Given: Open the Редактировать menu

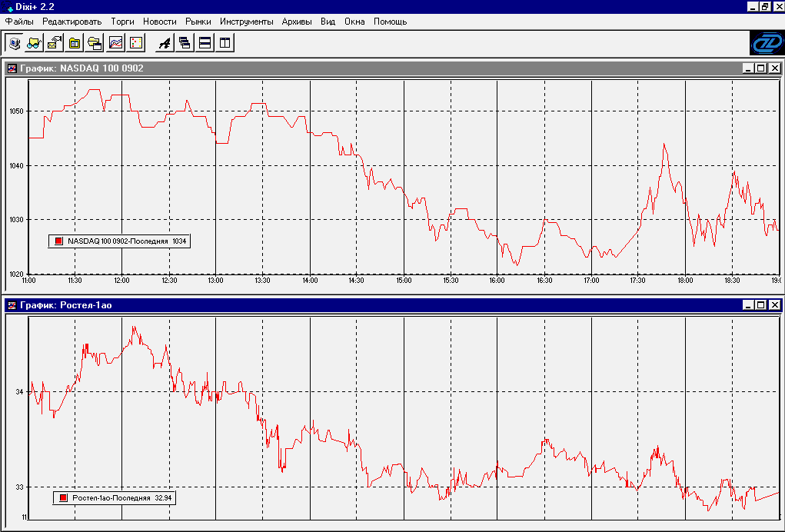Looking at the screenshot, I should click(x=72, y=22).
